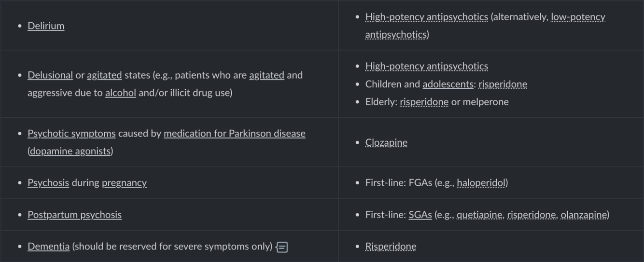Open the pregnancy link
Screen dimensions: 644x262
click(x=124, y=182)
